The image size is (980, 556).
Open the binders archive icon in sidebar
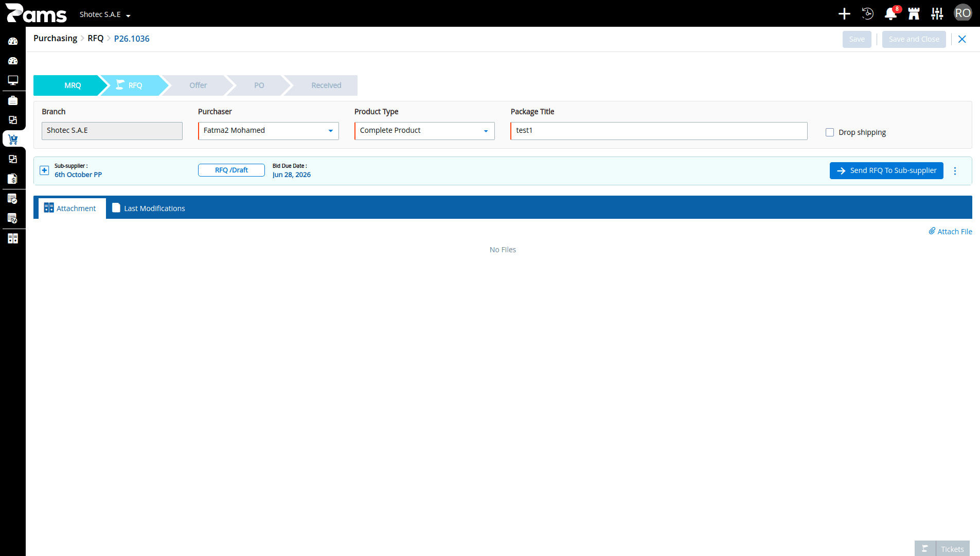pyautogui.click(x=13, y=238)
